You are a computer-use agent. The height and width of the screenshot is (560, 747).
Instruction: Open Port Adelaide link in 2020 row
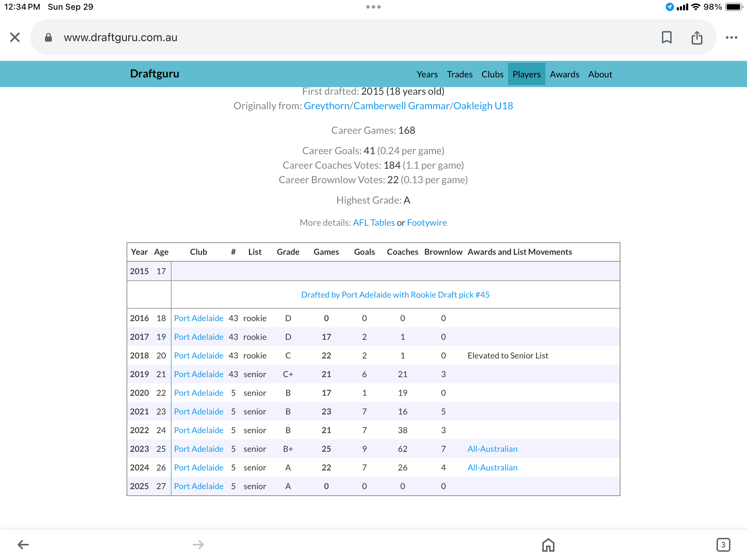pyautogui.click(x=199, y=393)
